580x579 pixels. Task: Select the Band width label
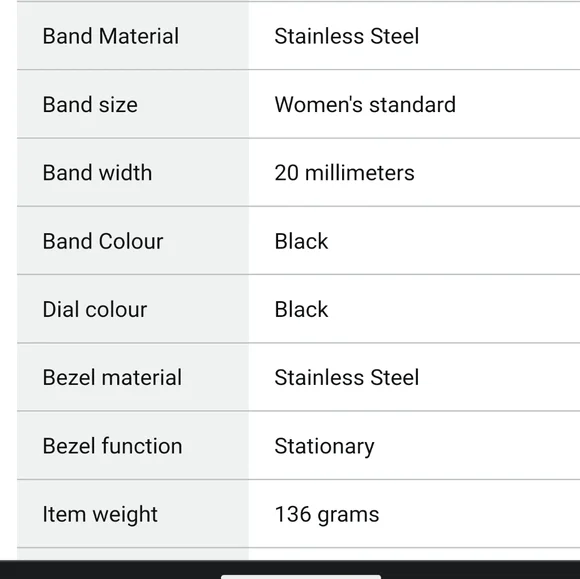97,173
